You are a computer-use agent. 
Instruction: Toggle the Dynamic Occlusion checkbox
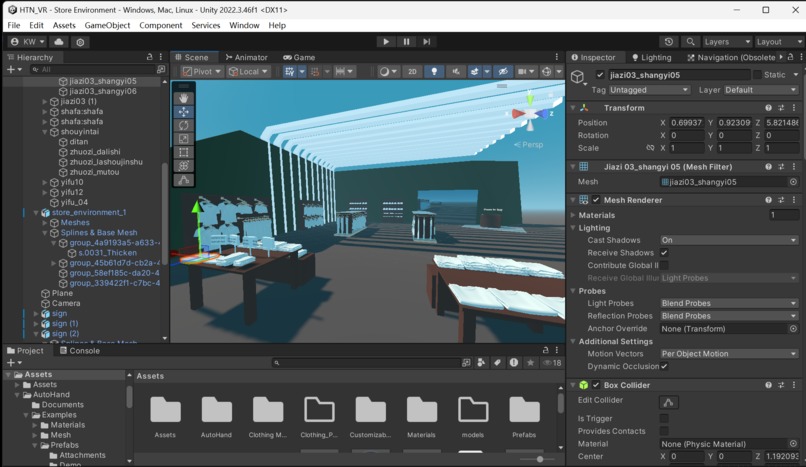point(664,366)
